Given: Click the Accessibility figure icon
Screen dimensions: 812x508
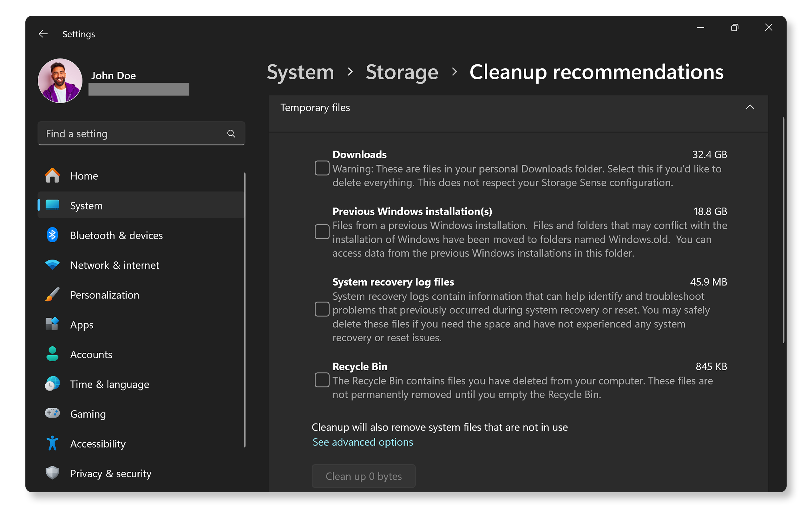Looking at the screenshot, I should point(52,444).
